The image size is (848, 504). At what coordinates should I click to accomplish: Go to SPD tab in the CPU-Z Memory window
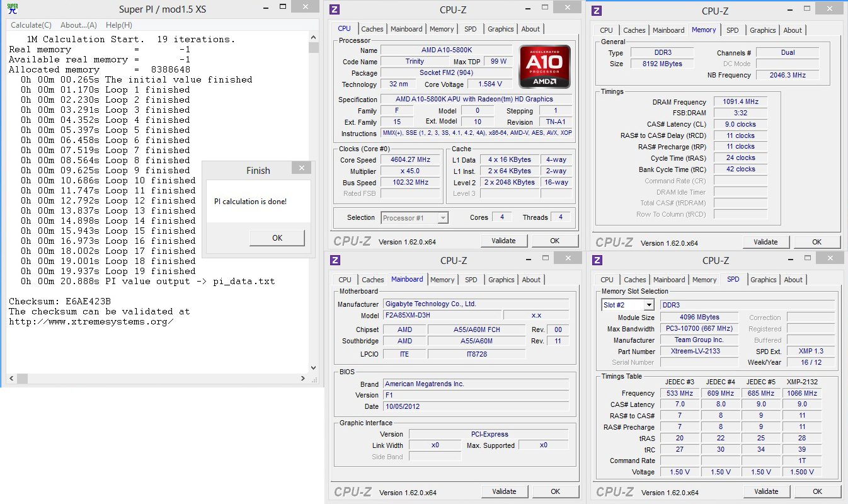pyautogui.click(x=733, y=30)
